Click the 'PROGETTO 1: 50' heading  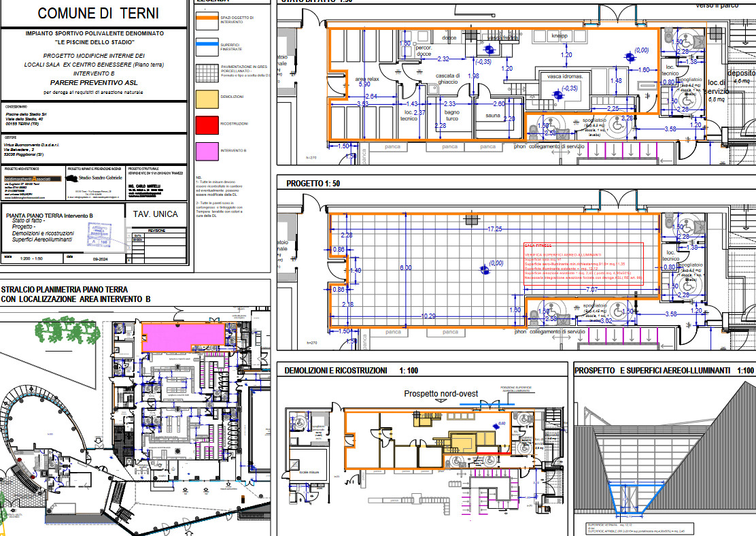coord(313,184)
